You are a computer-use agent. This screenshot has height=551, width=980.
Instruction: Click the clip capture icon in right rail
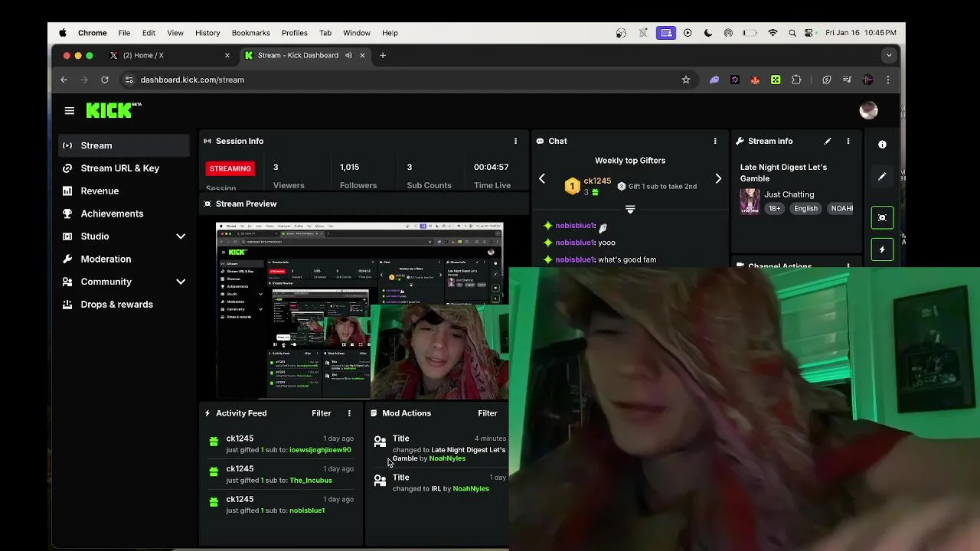(x=882, y=218)
